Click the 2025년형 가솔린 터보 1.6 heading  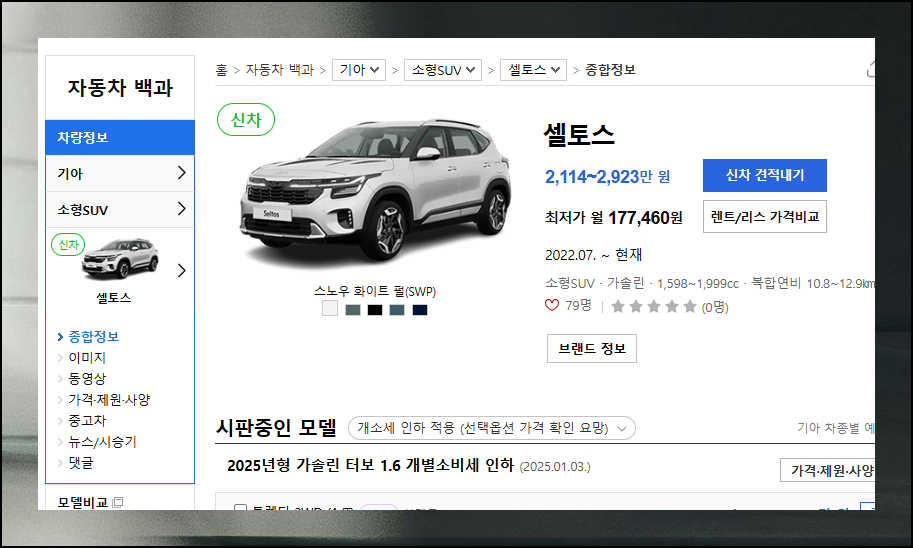[x=370, y=465]
